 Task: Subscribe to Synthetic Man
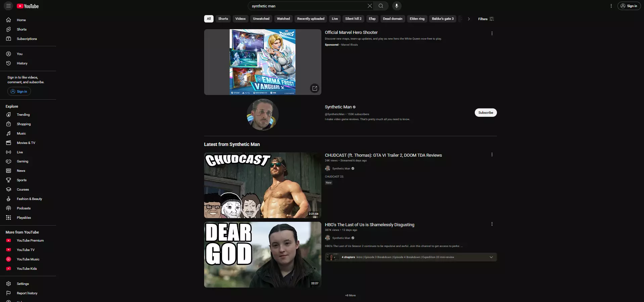(x=486, y=113)
